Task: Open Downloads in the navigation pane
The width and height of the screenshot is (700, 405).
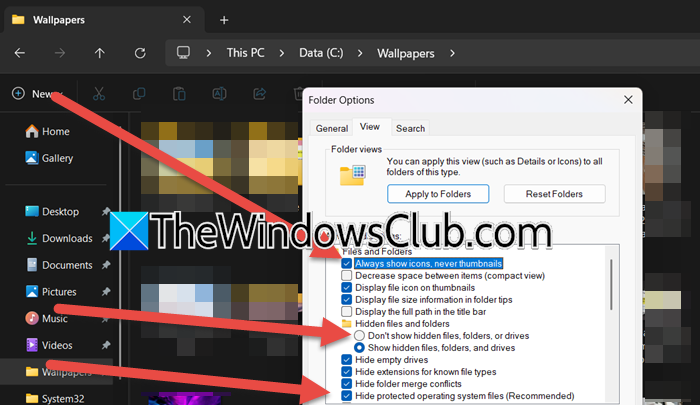Action: (66, 238)
